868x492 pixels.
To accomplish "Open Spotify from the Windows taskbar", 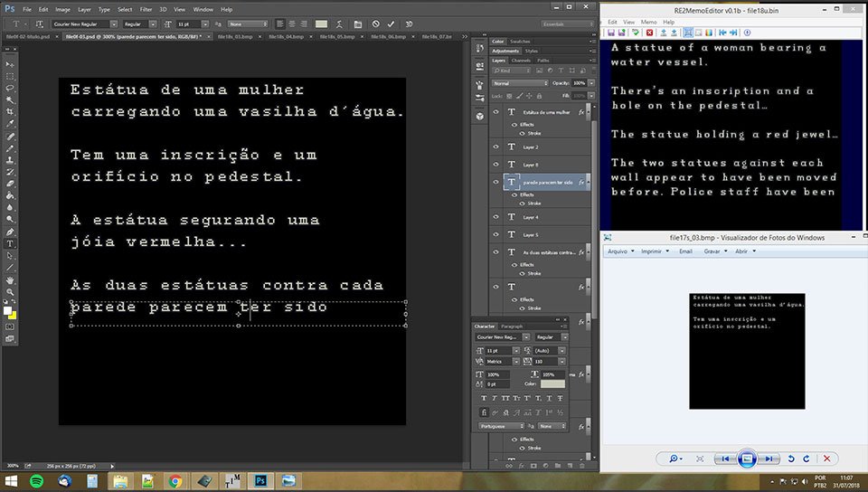I will [x=37, y=481].
